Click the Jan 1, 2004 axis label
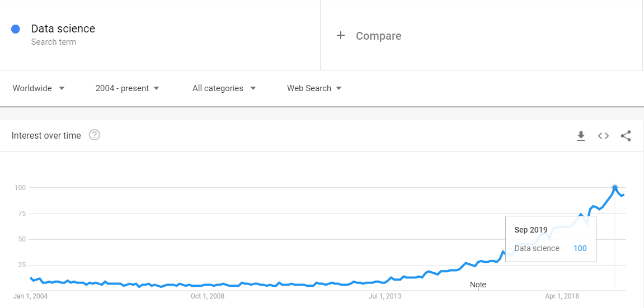This screenshot has width=644, height=308. 30,296
